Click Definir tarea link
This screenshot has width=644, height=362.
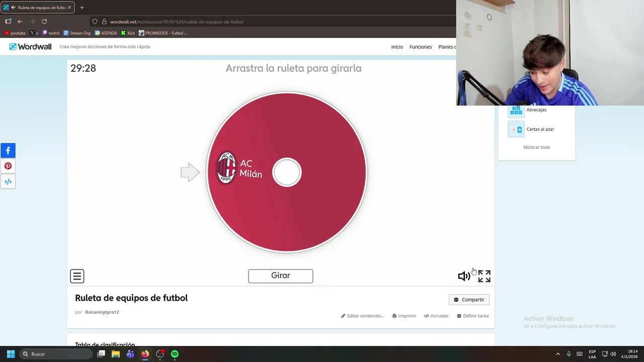coord(472,316)
